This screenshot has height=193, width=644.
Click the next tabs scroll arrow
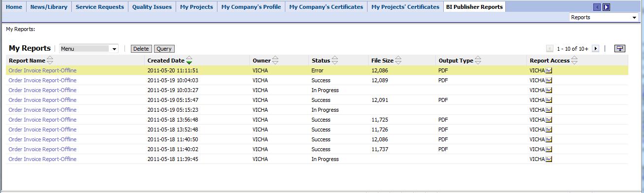tap(607, 7)
